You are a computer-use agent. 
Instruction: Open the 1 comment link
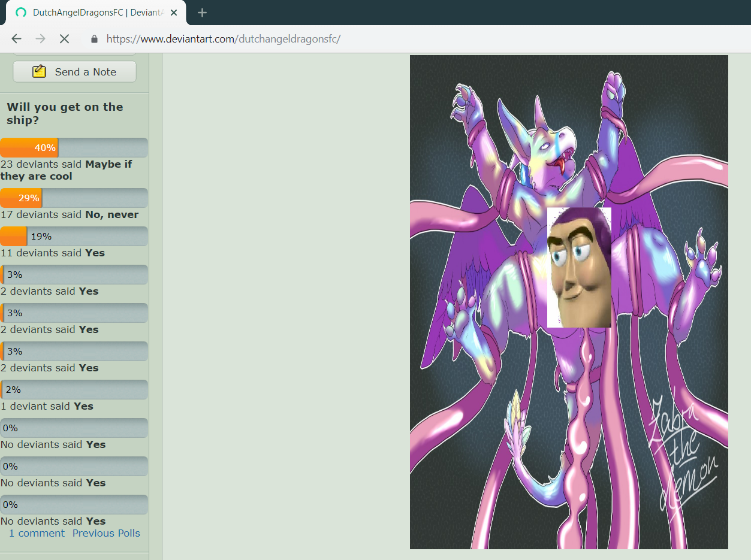(37, 533)
